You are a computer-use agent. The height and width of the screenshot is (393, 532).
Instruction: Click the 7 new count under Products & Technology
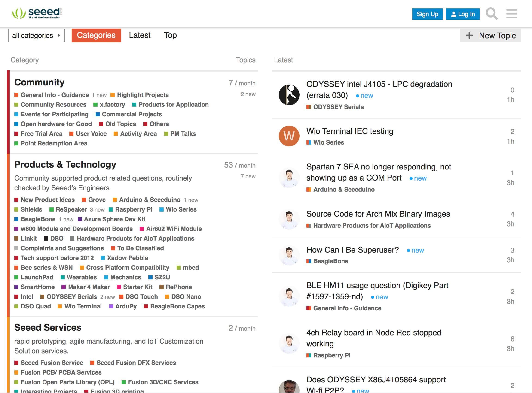[248, 176]
